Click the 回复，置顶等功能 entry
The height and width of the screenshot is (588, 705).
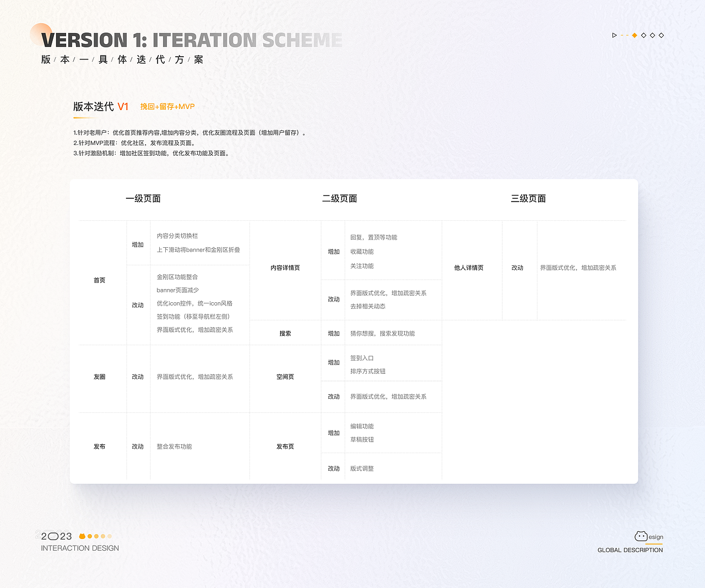click(374, 237)
